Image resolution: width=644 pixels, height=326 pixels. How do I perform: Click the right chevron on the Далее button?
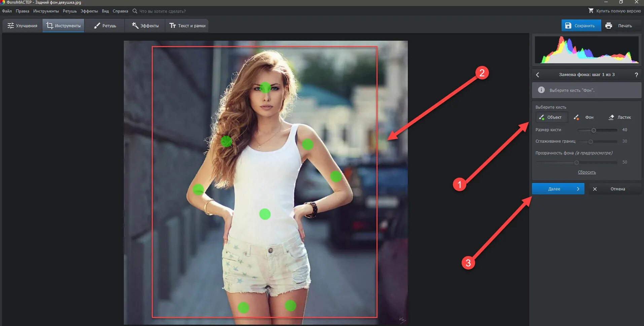[578, 189]
